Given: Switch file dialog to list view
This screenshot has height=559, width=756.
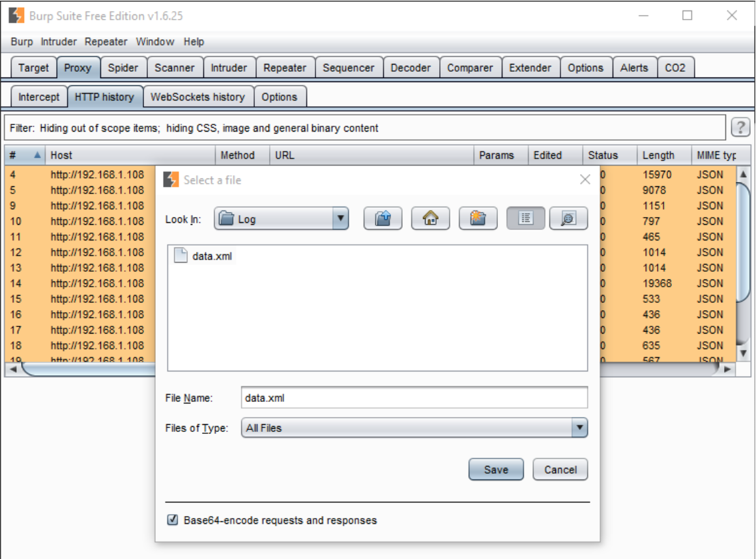Looking at the screenshot, I should [525, 219].
